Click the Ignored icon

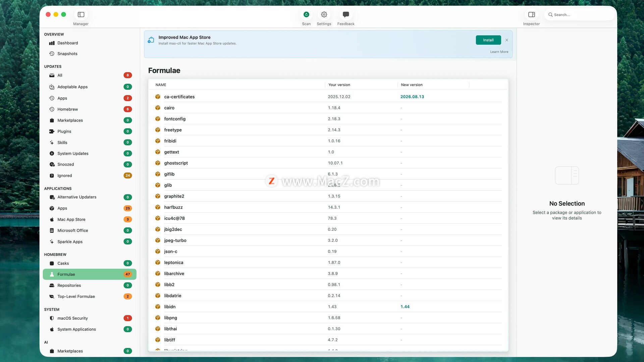(52, 175)
